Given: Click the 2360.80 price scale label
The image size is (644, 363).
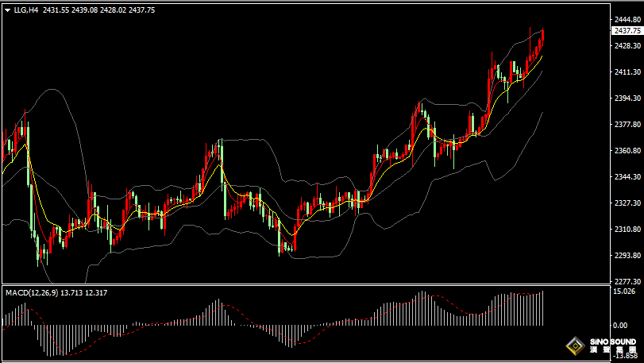Looking at the screenshot, I should click(x=627, y=151).
